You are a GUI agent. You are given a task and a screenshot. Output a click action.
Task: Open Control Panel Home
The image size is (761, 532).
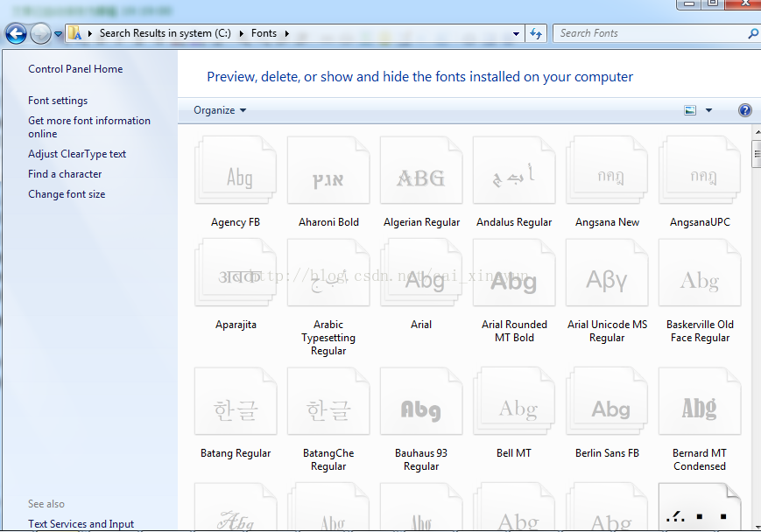[x=75, y=69]
